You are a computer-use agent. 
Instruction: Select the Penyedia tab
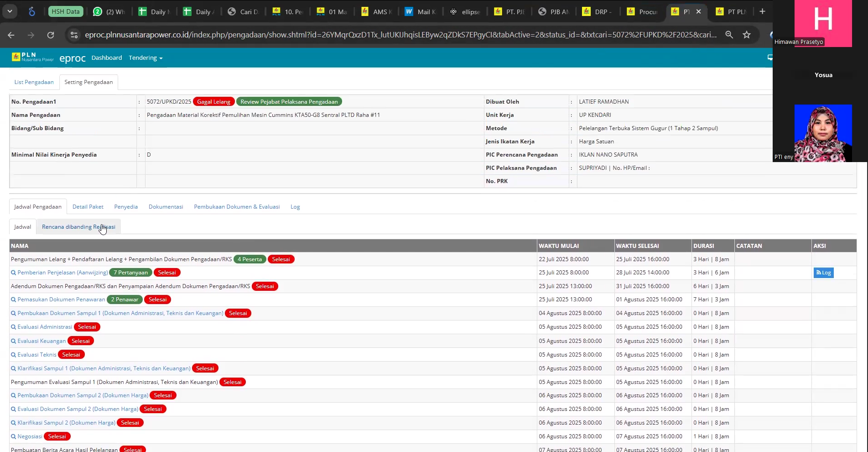point(126,207)
